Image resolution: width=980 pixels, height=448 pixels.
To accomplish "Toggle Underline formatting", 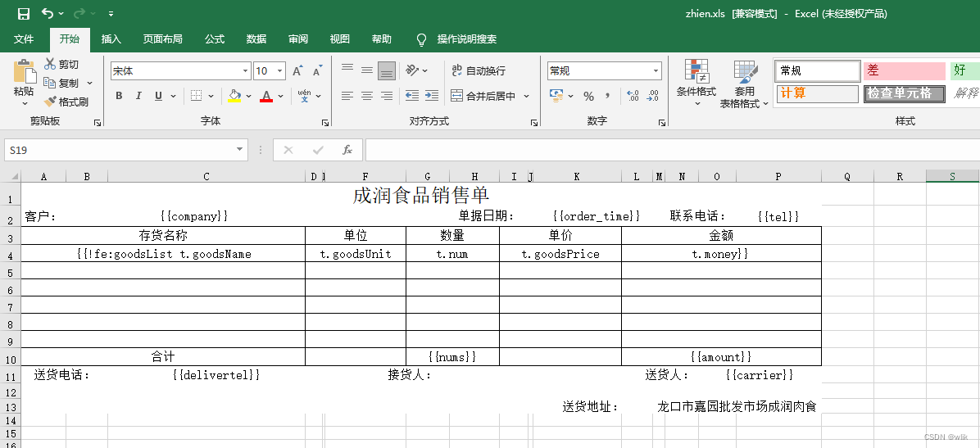I will (158, 96).
